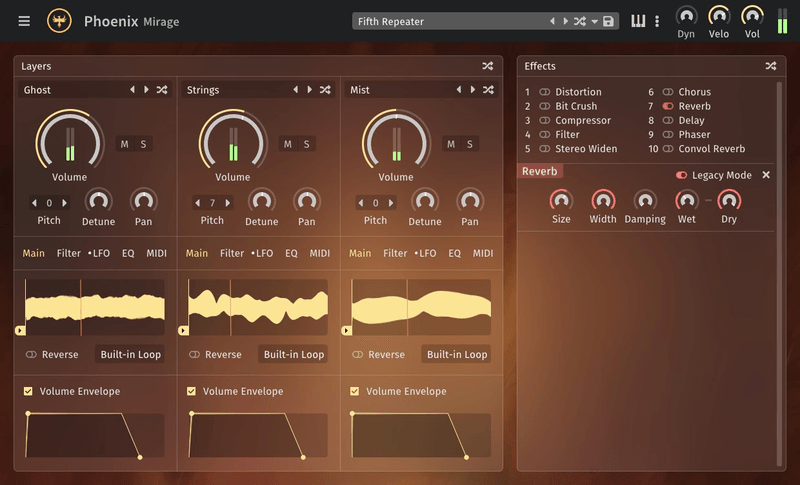Decrease the Ghost layer pitch
This screenshot has width=800, height=485.
point(34,203)
